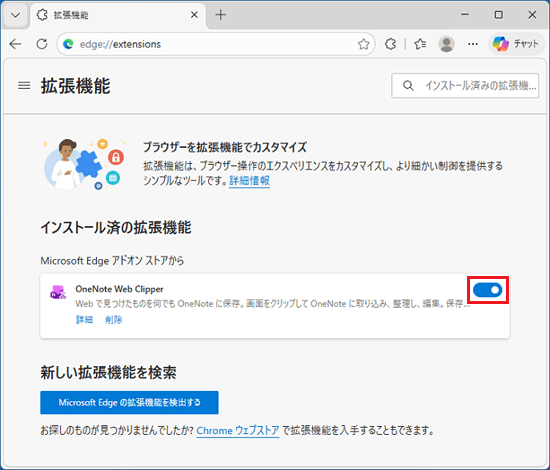Go back using the browser back arrow
The width and height of the screenshot is (550, 470).
15,44
